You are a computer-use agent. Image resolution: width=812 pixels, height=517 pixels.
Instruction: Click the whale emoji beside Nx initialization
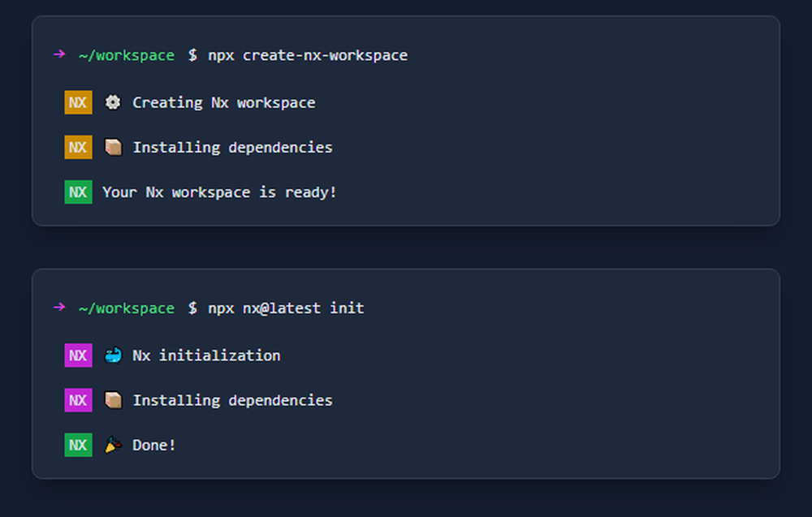(113, 355)
